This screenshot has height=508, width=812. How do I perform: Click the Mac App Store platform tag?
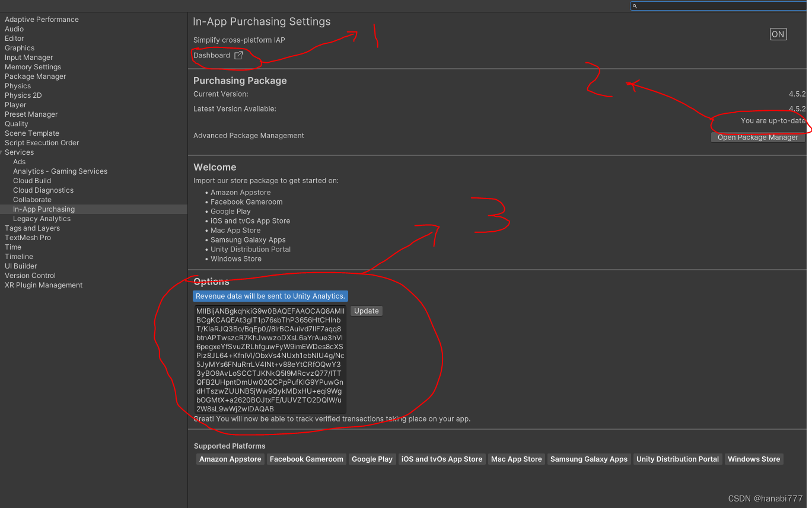(517, 459)
